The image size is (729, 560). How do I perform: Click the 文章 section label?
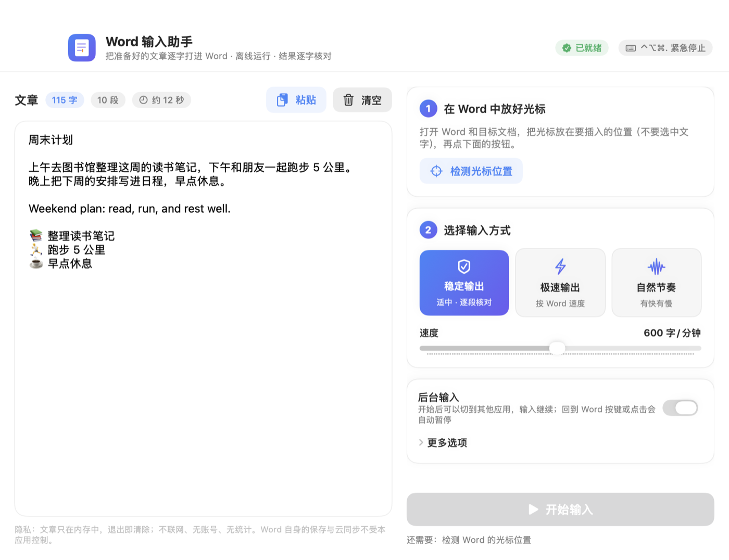click(27, 100)
